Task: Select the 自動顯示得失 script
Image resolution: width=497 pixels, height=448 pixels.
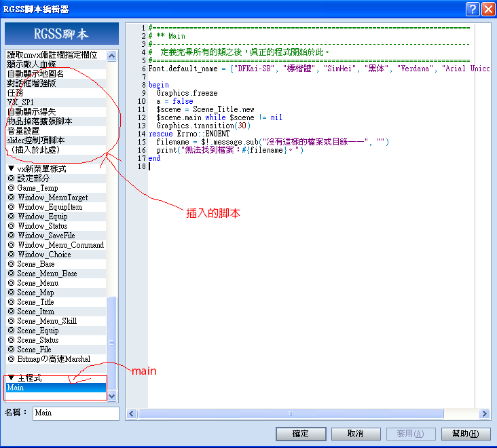Action: [56, 112]
